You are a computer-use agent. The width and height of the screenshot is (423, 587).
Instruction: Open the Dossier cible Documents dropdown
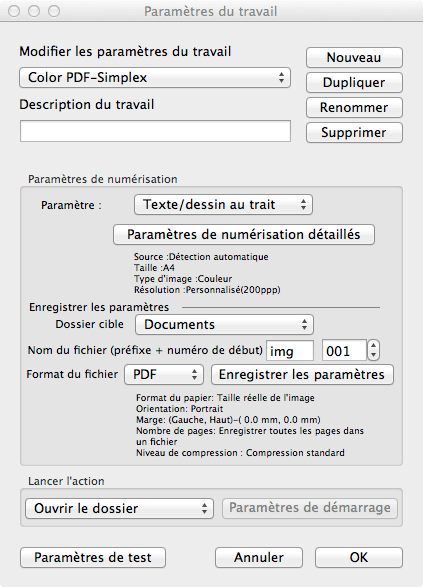[224, 324]
